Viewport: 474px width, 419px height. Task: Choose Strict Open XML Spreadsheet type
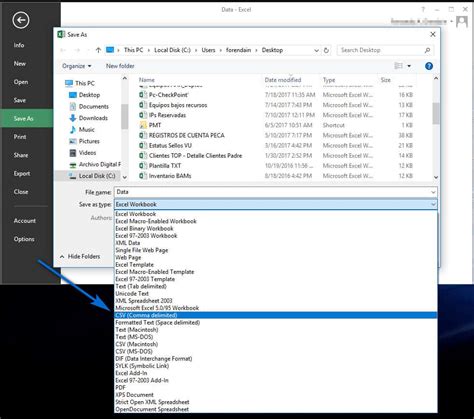275,402
